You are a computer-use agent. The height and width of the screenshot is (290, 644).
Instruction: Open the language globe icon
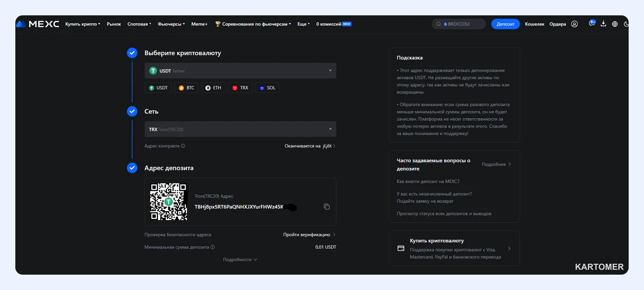pyautogui.click(x=615, y=24)
